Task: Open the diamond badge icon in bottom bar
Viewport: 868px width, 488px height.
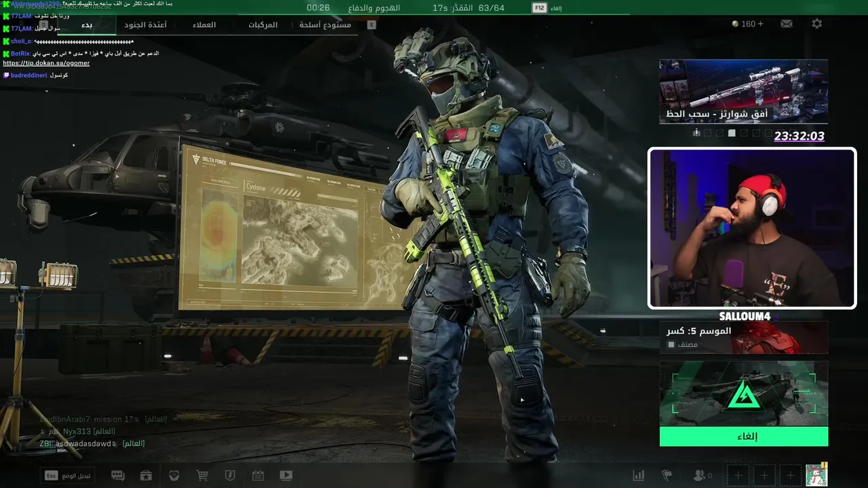Action: (x=174, y=476)
